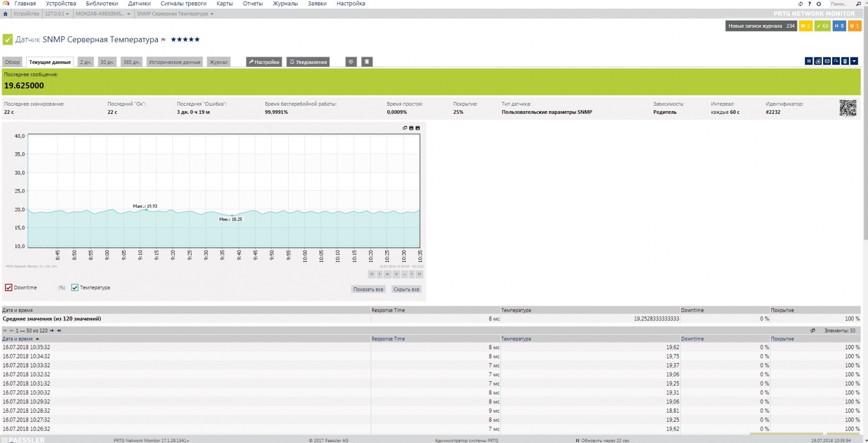Click Показать все button
This screenshot has height=443, width=868.
[x=368, y=289]
